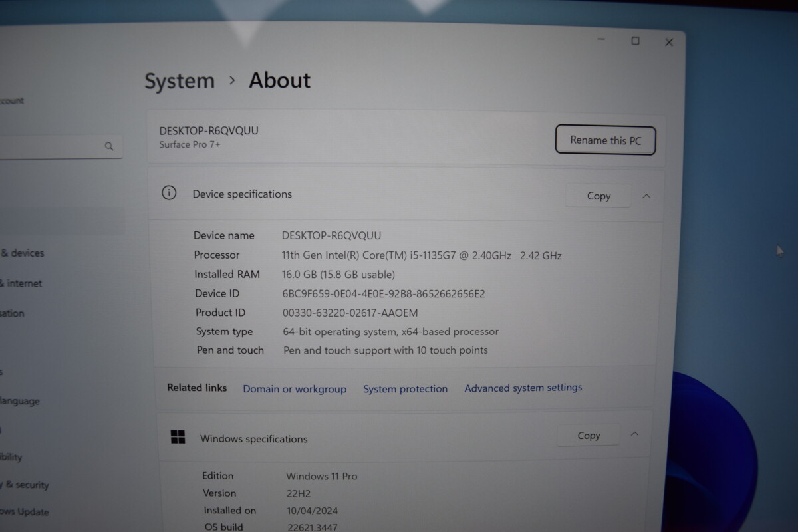798x532 pixels.
Task: Click the Windows specifications section title
Action: click(254, 439)
